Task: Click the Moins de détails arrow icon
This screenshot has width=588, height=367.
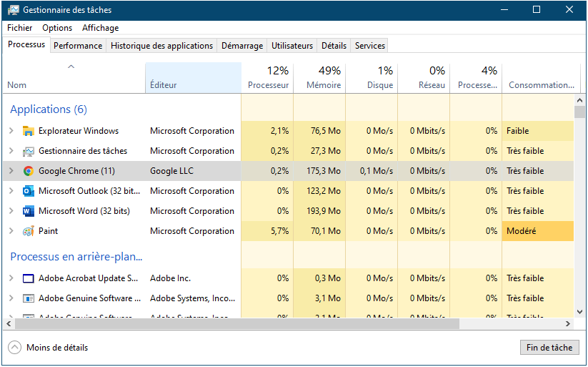Action: point(14,348)
